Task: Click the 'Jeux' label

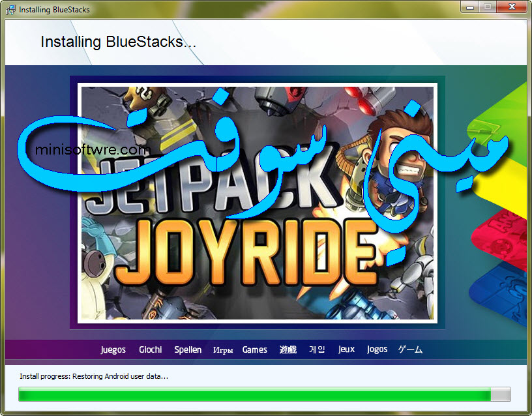Action: pos(346,349)
